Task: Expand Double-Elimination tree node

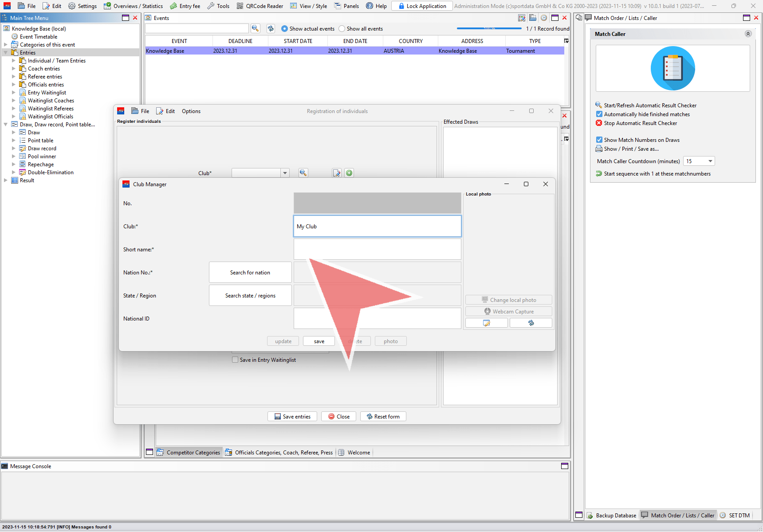Action: (13, 172)
